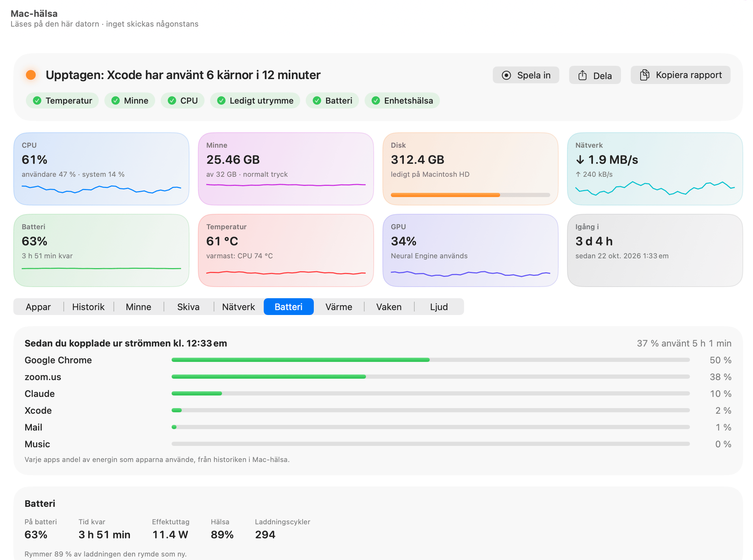Select the Xcode row label
This screenshot has width=753, height=560.
coord(38,411)
